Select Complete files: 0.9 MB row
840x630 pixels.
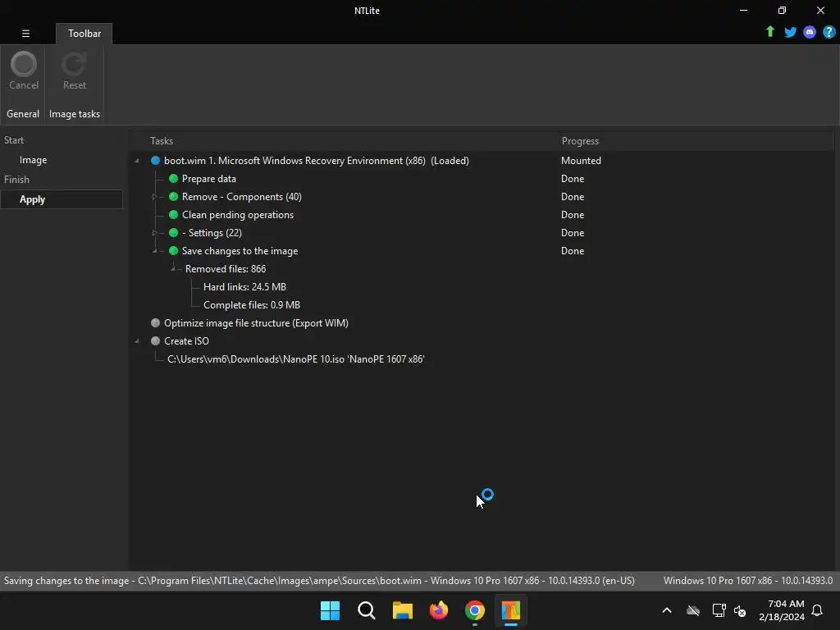click(x=251, y=305)
